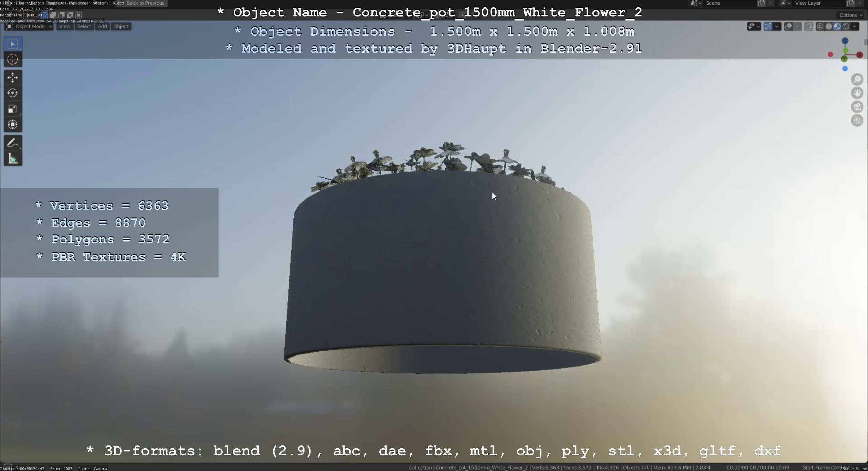Click 'Faces:3,572' in status bar
The width and height of the screenshot is (868, 471).
[x=577, y=468]
